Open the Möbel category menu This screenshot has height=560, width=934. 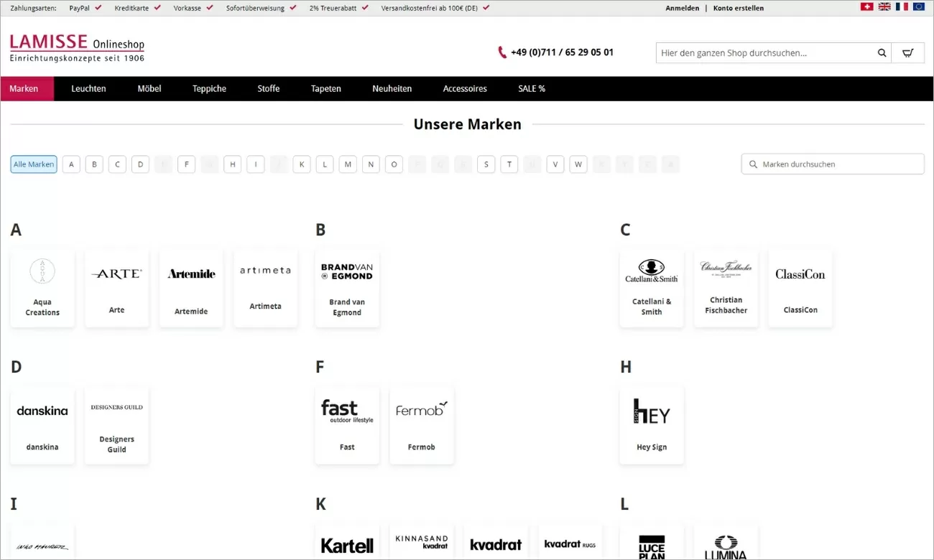[149, 88]
